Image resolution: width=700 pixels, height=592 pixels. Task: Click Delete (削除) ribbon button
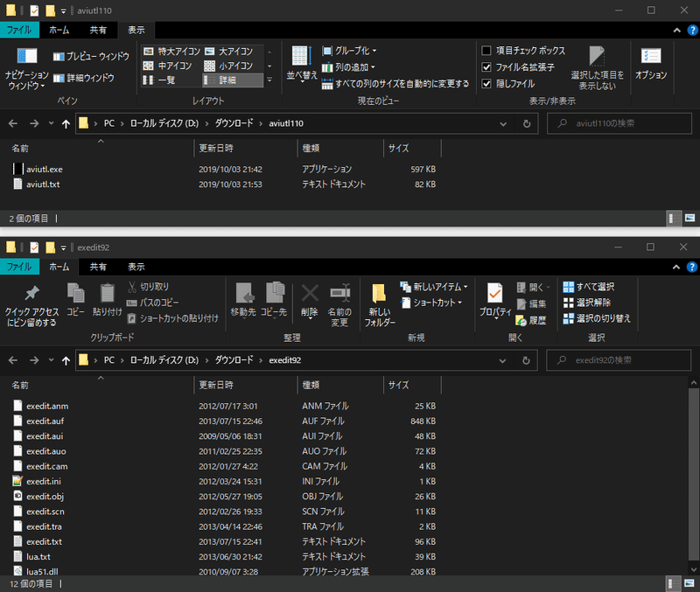pyautogui.click(x=310, y=301)
